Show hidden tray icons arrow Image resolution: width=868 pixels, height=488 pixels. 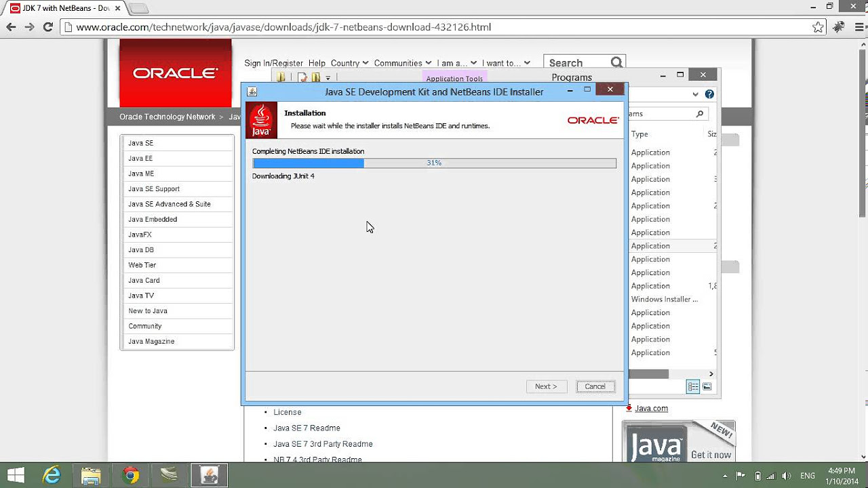click(726, 476)
